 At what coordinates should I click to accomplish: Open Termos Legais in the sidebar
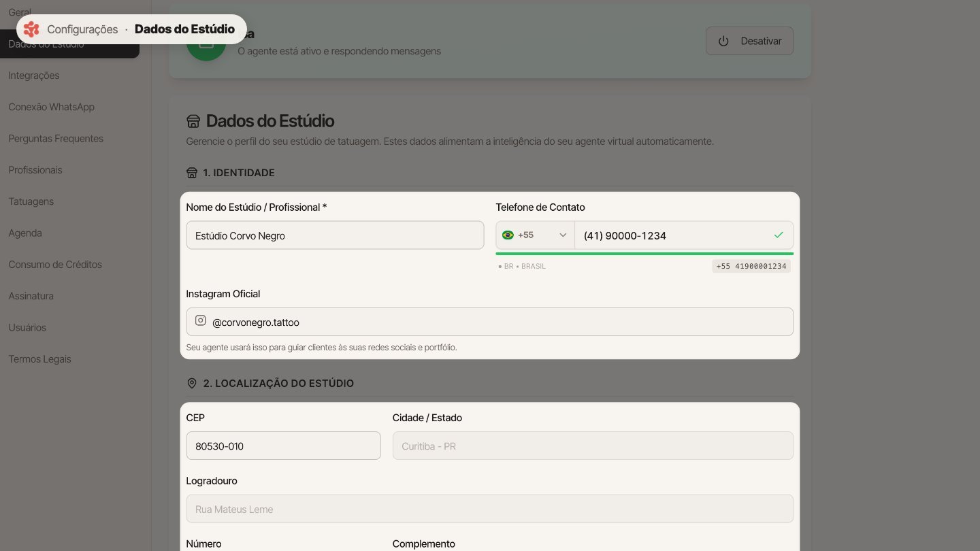coord(39,359)
